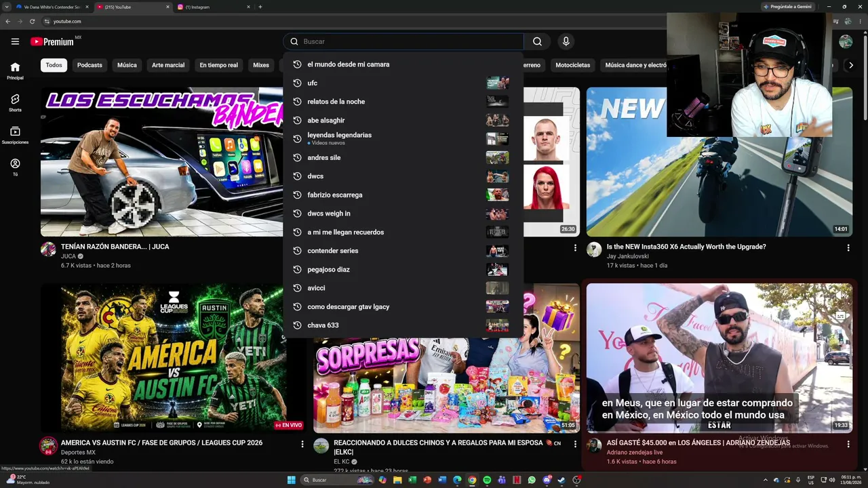Click 'Pregúntale a Gemini' button
This screenshot has width=868, height=488.
787,7
